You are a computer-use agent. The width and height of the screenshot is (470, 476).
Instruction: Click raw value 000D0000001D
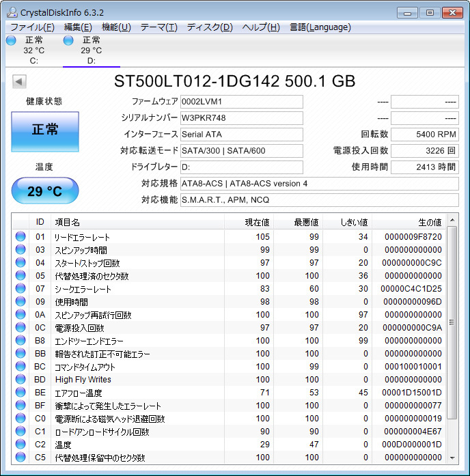(412, 445)
